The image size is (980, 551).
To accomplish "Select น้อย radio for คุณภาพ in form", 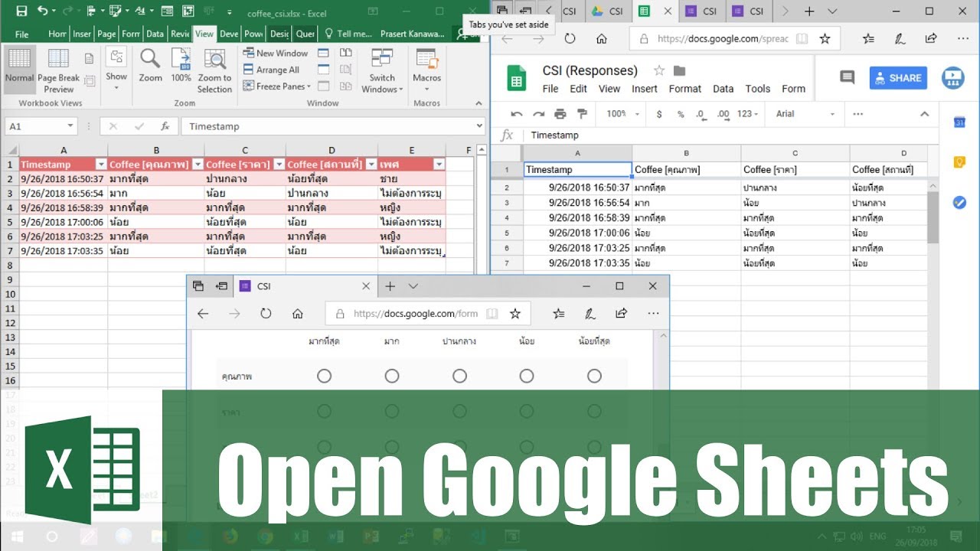I will pyautogui.click(x=527, y=376).
